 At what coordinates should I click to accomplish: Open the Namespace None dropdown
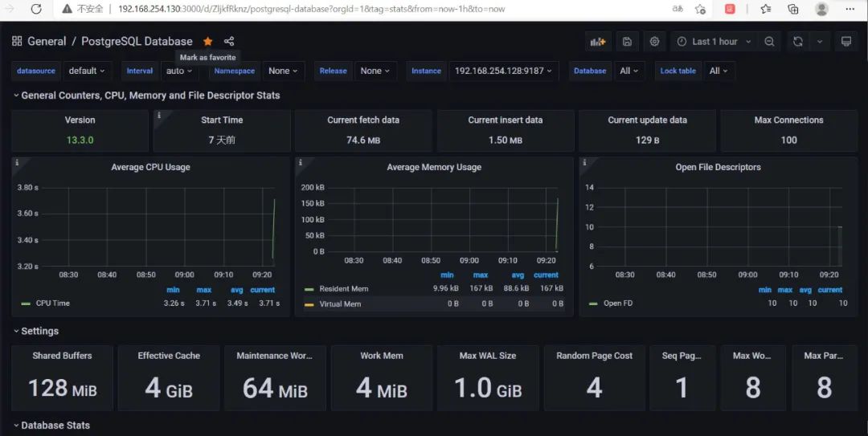point(284,71)
